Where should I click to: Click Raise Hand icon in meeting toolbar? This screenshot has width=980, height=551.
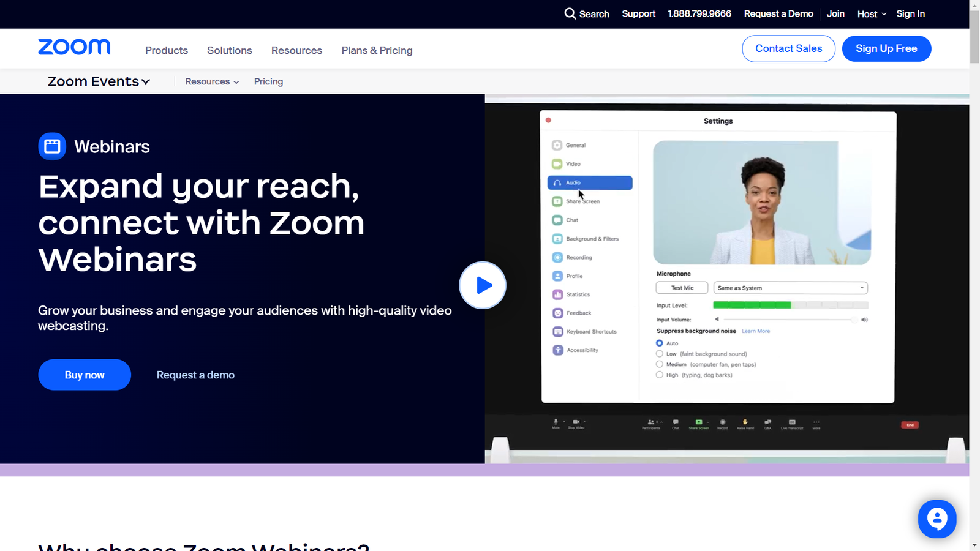[x=745, y=422]
